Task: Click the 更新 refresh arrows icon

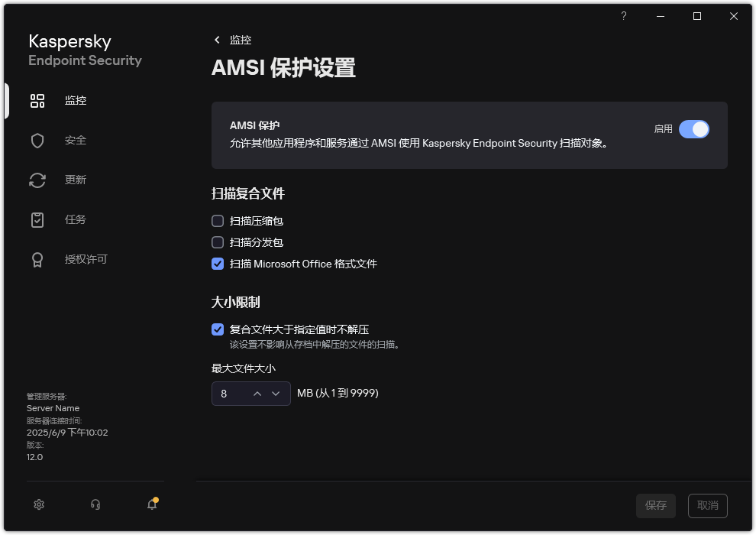Action: 37,180
